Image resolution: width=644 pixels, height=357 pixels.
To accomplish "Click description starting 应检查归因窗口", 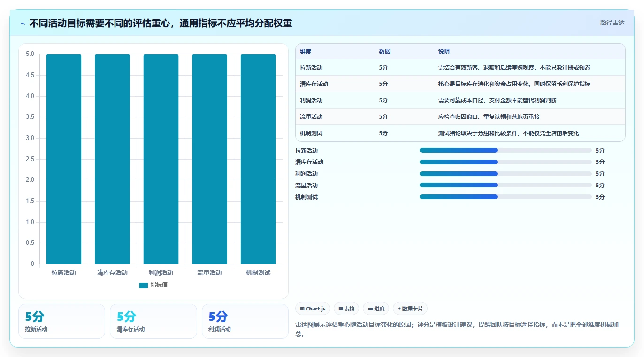I will point(489,117).
